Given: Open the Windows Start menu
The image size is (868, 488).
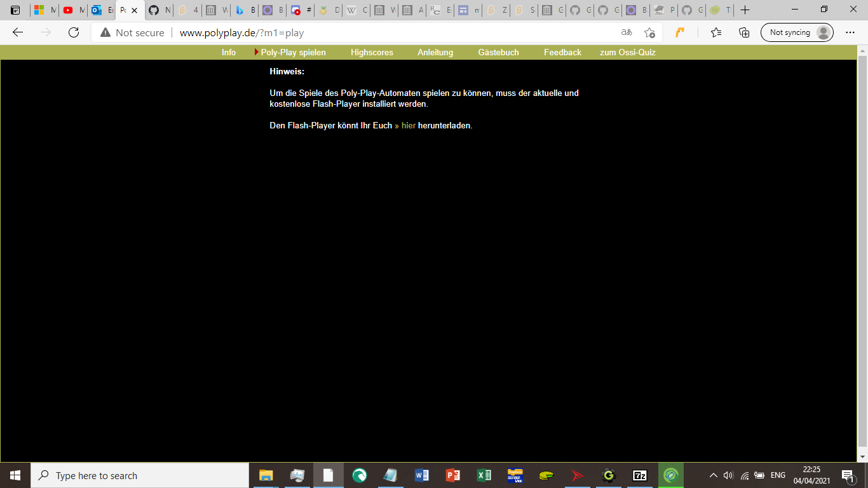Looking at the screenshot, I should 15,475.
